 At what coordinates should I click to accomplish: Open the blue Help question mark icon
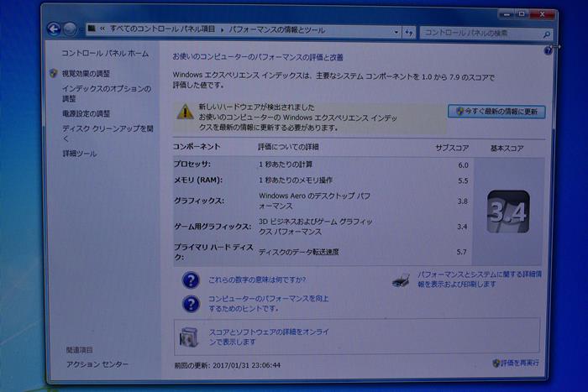tap(548, 50)
